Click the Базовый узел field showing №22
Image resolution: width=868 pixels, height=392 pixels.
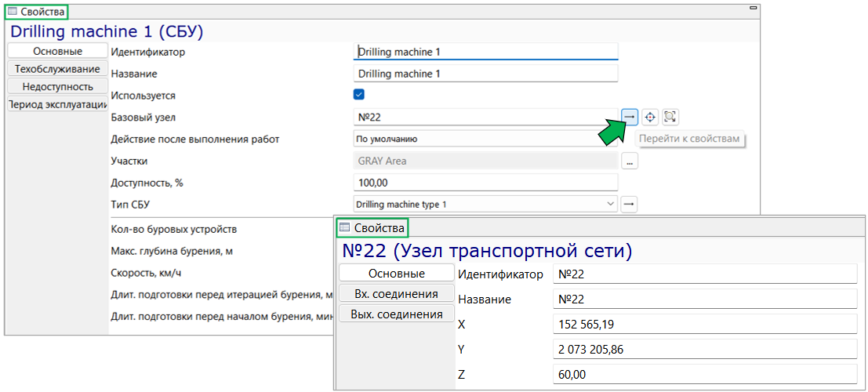(x=485, y=117)
